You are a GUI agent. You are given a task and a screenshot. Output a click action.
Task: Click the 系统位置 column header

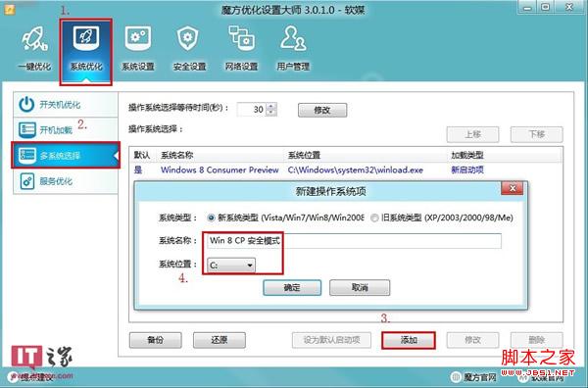pyautogui.click(x=304, y=155)
